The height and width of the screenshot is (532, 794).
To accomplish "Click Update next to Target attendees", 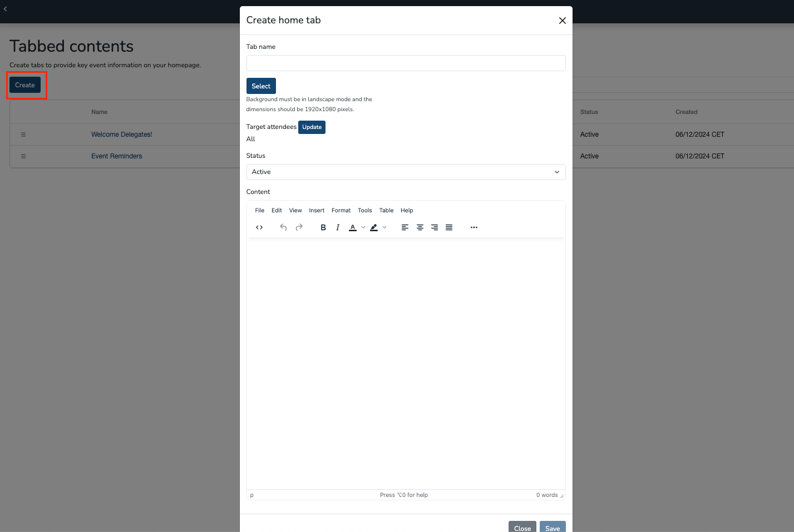I will (x=312, y=127).
